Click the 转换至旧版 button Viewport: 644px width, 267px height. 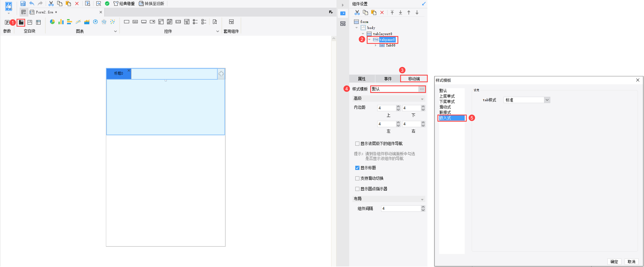(151, 4)
